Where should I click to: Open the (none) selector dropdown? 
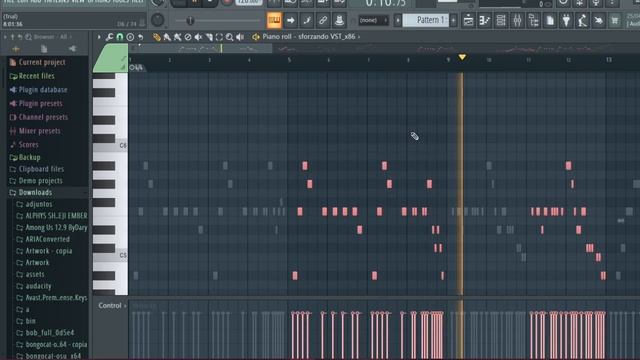point(373,20)
